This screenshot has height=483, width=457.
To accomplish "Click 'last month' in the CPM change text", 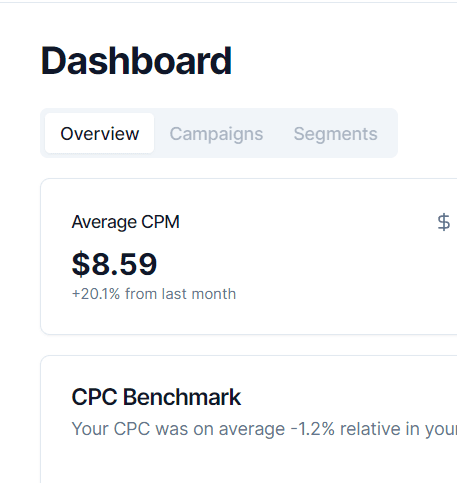I will click(x=199, y=294).
